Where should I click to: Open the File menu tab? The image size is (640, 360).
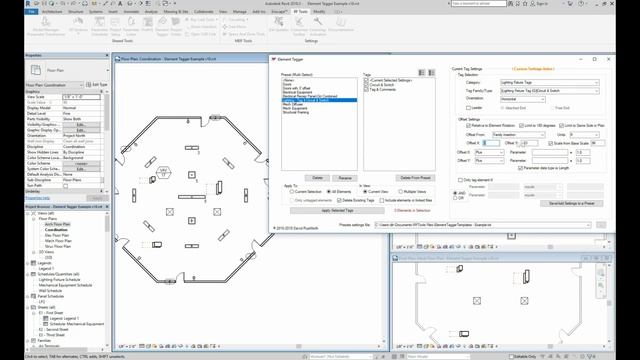[31, 12]
